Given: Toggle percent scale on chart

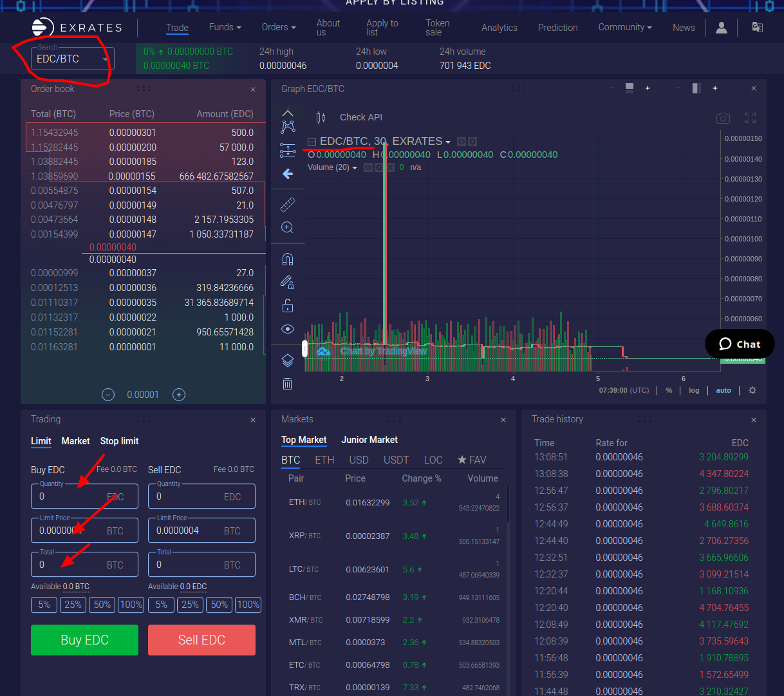Looking at the screenshot, I should pos(669,390).
